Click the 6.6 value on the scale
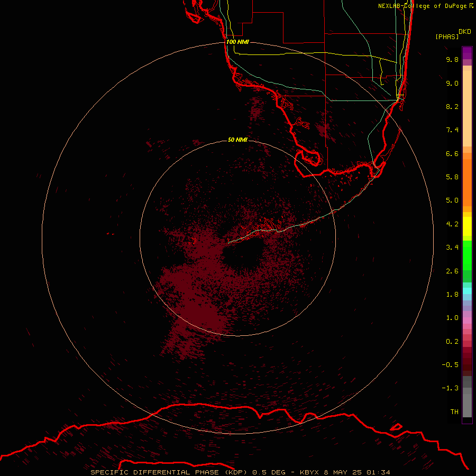476x476 pixels. coord(452,153)
